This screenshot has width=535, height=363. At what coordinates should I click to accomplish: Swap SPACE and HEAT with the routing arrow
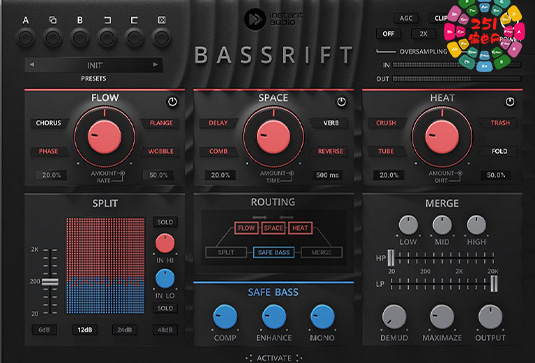coord(286,217)
